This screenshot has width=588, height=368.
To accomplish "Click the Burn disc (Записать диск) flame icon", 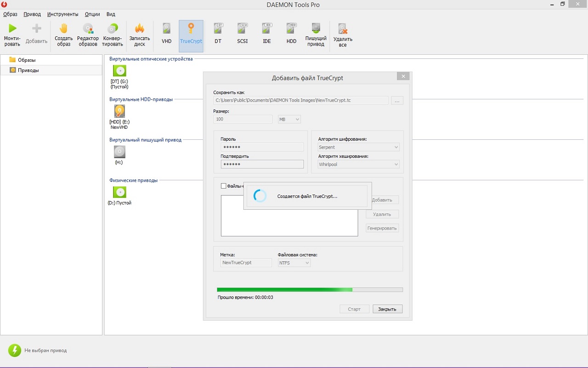I will pos(140,29).
